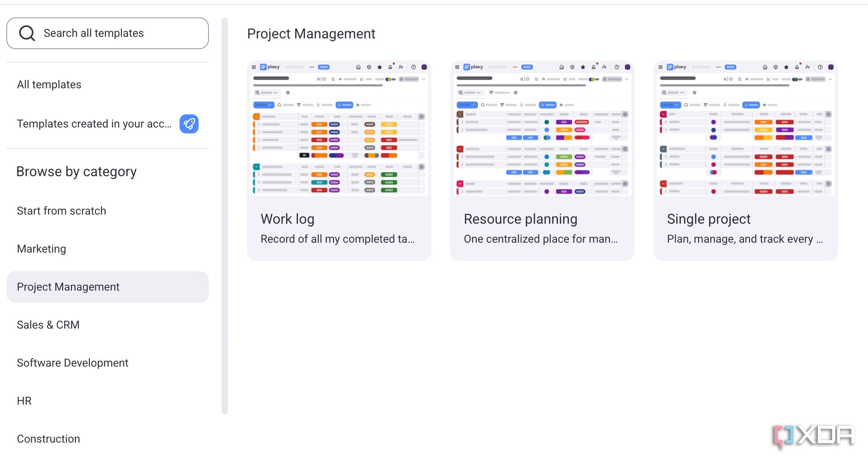This screenshot has width=868, height=464.
Task: Click the rocket icon beside account templates
Action: [x=189, y=124]
